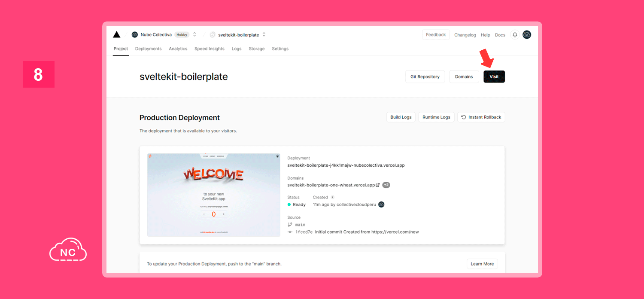
Task: Open the Docs link
Action: [x=500, y=35]
